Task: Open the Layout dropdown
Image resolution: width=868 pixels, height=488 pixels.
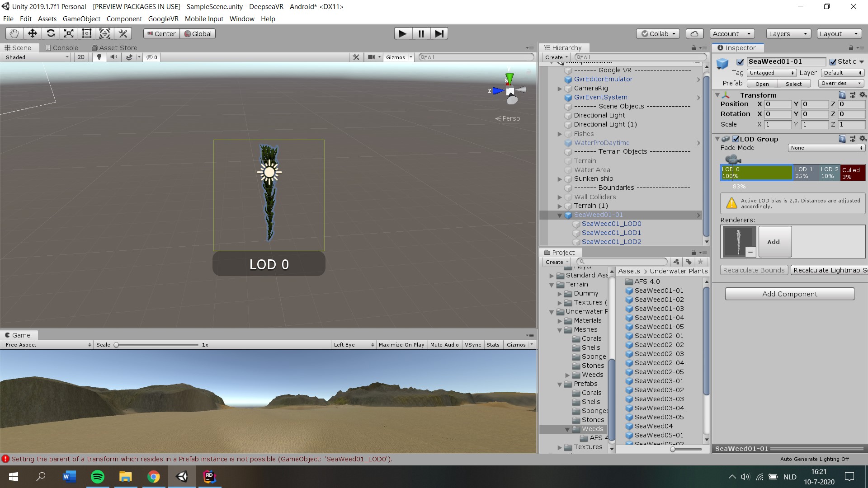Action: coord(839,33)
